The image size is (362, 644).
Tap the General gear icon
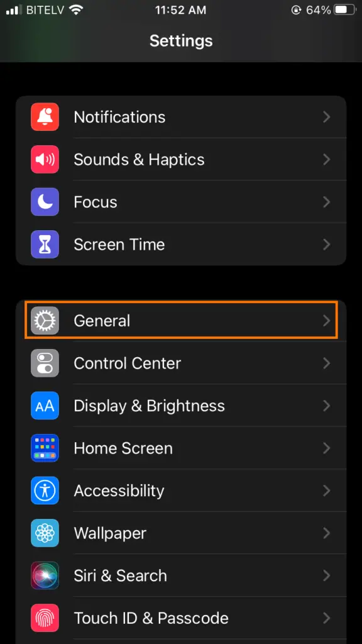tap(45, 321)
